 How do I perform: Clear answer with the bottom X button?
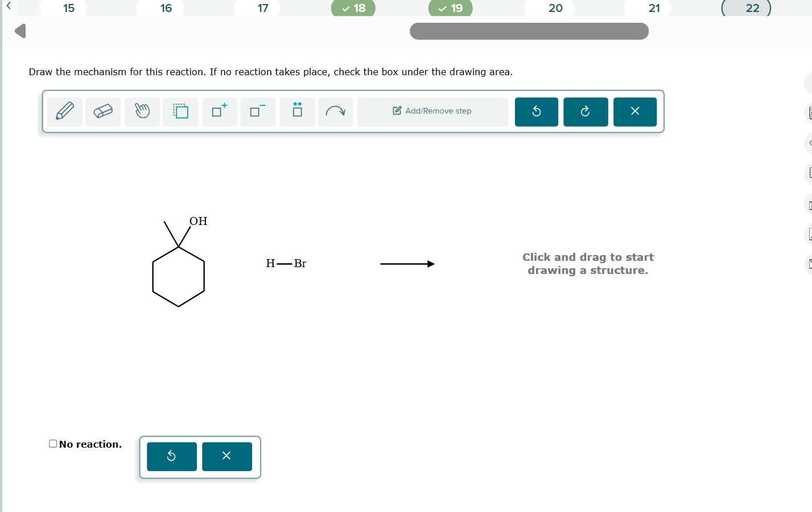click(x=227, y=457)
